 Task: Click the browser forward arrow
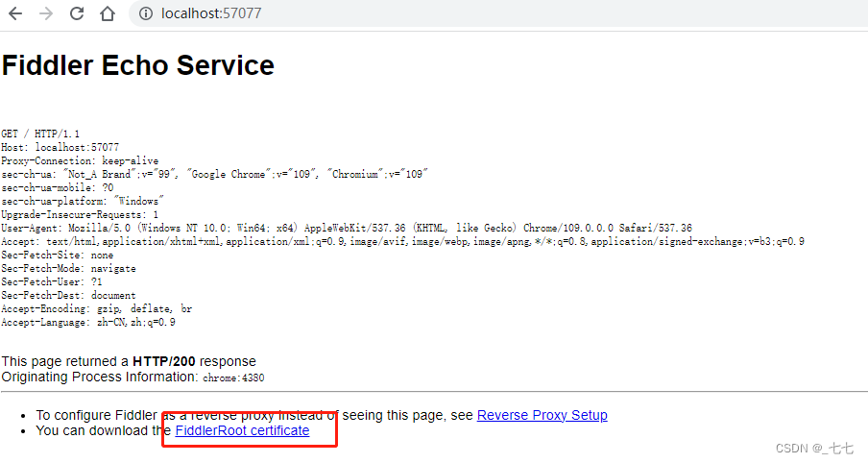tap(46, 13)
